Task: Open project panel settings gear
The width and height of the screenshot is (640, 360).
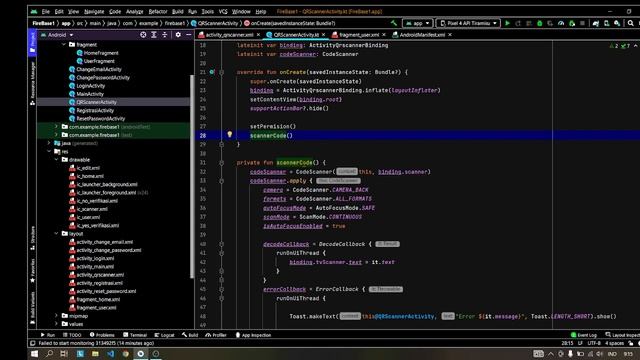Action: [178, 35]
